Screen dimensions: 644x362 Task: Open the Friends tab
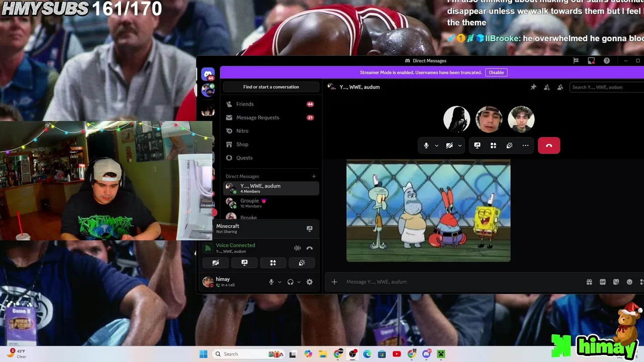point(271,104)
